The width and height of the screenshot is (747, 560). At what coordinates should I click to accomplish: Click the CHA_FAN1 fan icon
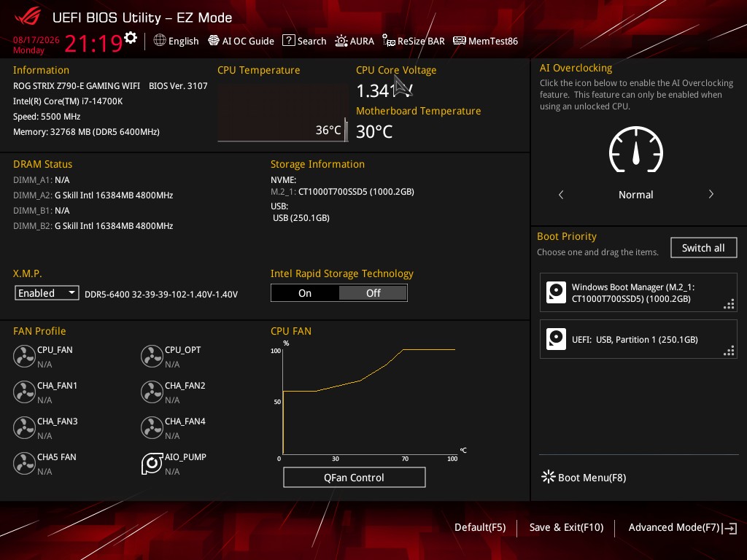(x=24, y=392)
